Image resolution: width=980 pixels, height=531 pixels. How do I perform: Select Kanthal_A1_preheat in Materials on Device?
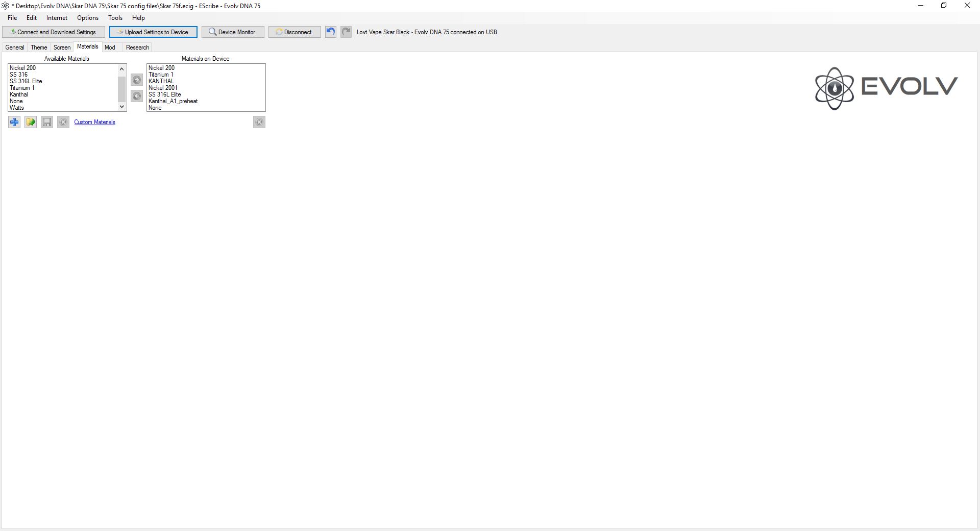pos(173,101)
